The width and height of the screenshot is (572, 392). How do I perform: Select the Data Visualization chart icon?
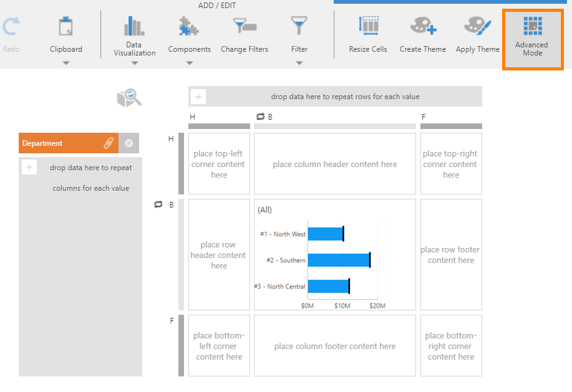point(134,26)
